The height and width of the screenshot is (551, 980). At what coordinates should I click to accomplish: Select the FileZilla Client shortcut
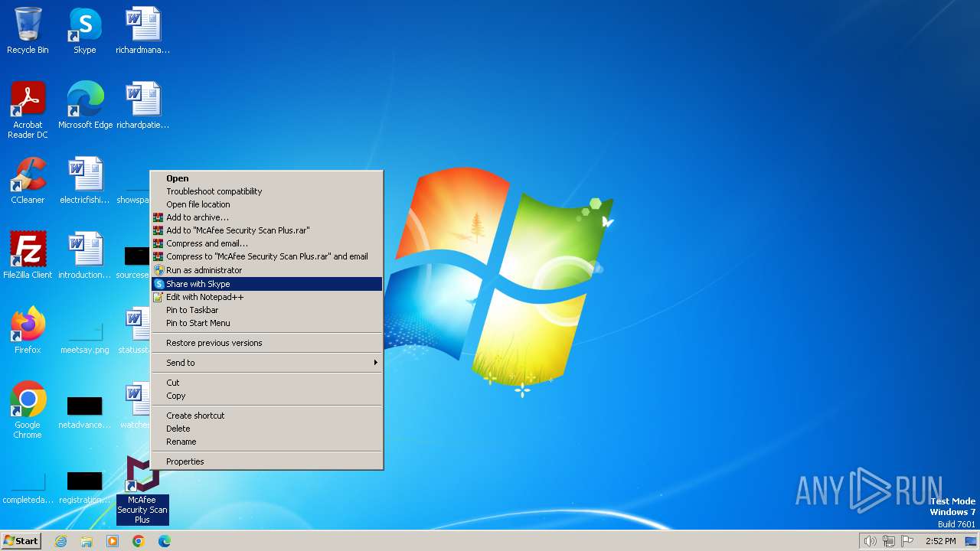coord(28,256)
